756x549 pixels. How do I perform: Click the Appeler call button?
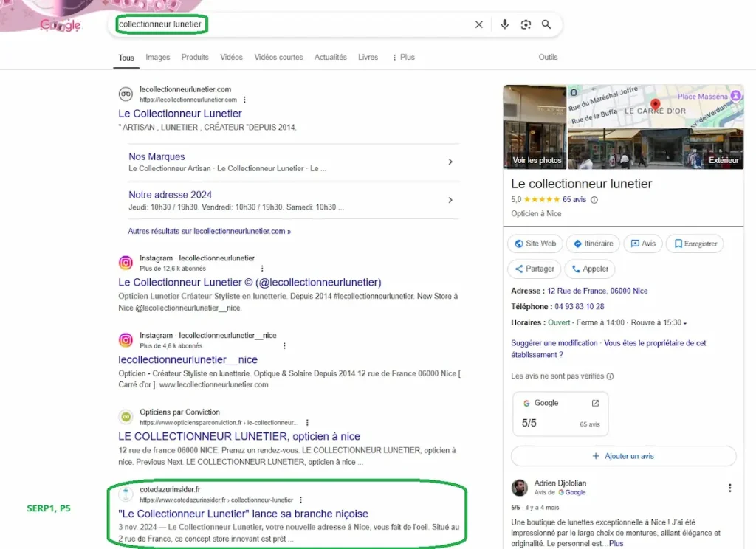tap(590, 269)
